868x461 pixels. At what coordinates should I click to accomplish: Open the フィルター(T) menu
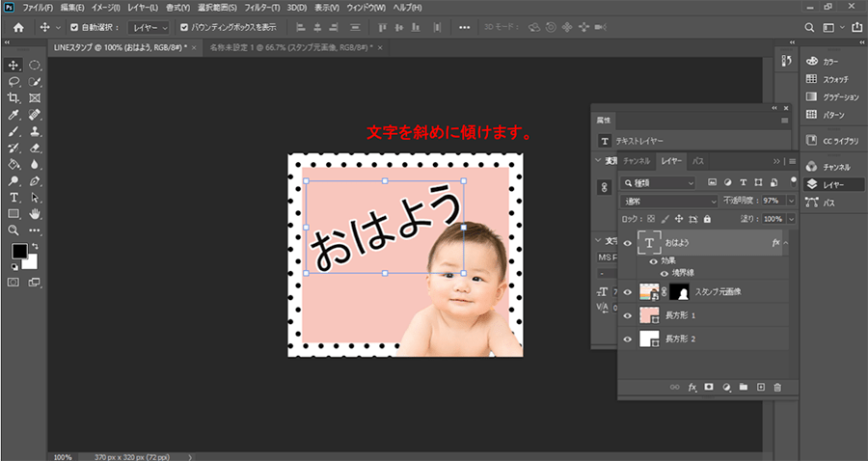263,7
